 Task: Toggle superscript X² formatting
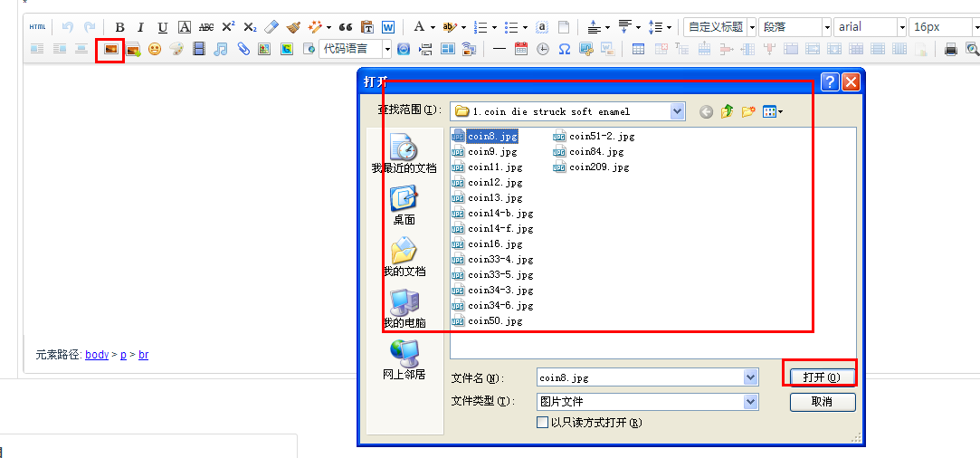[x=228, y=27]
